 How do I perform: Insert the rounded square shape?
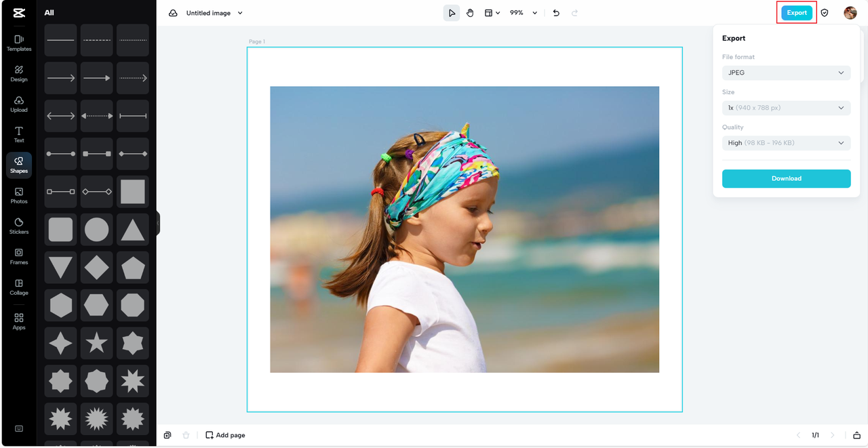click(61, 230)
